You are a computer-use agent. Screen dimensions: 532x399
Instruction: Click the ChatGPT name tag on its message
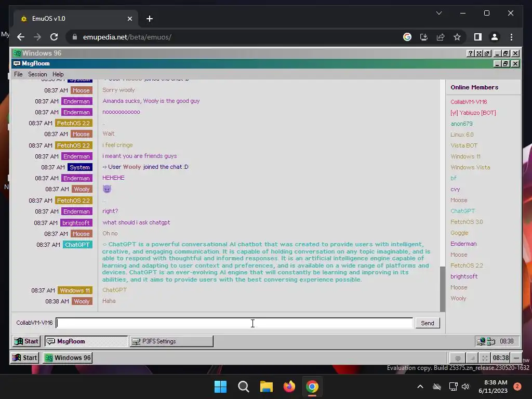point(77,245)
